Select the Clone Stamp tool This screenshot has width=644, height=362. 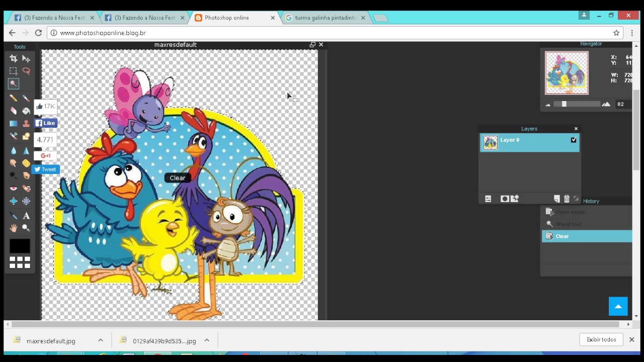pyautogui.click(x=26, y=123)
